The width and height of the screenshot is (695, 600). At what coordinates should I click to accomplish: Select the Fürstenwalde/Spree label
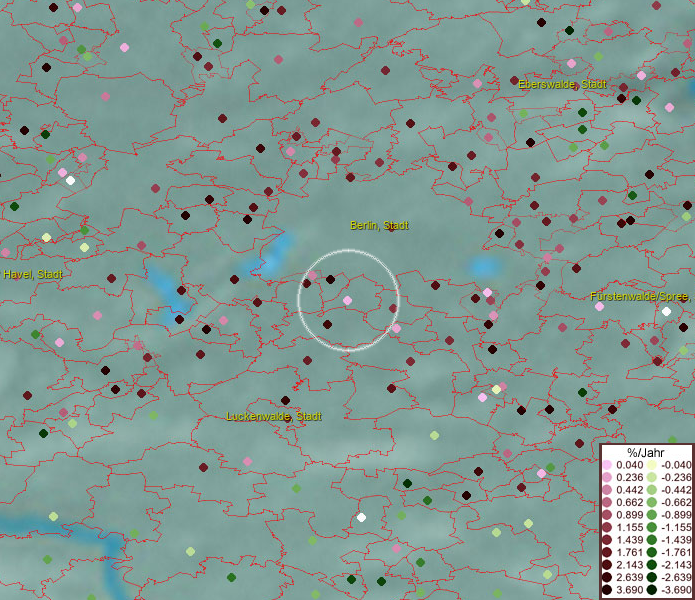tap(640, 297)
